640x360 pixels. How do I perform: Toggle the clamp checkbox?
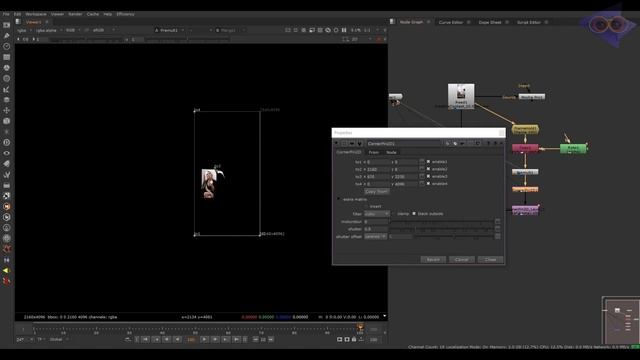(394, 214)
